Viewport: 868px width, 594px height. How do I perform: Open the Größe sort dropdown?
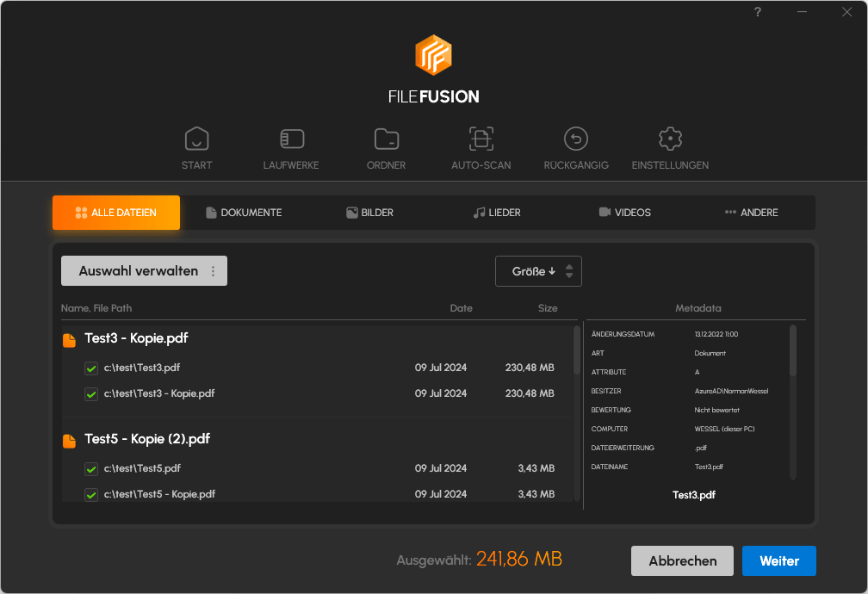click(x=537, y=270)
